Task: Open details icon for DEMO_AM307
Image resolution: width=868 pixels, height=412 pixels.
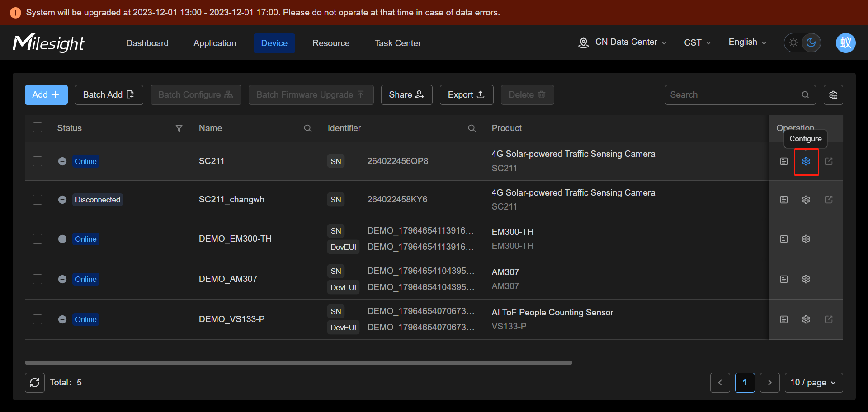Action: pyautogui.click(x=784, y=279)
